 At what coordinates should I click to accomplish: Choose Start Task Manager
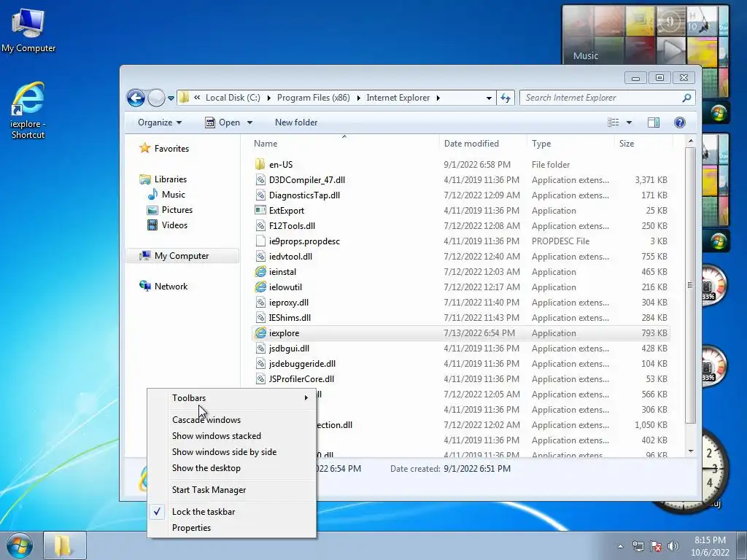(231, 490)
